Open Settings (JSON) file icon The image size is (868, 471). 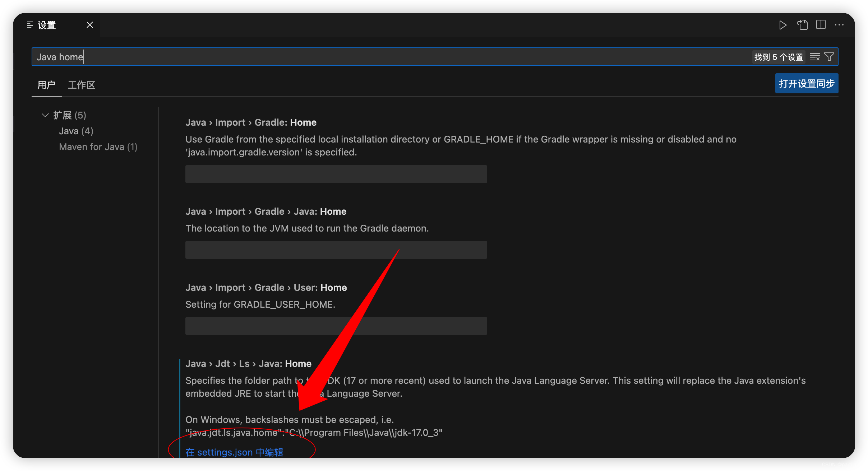click(802, 25)
